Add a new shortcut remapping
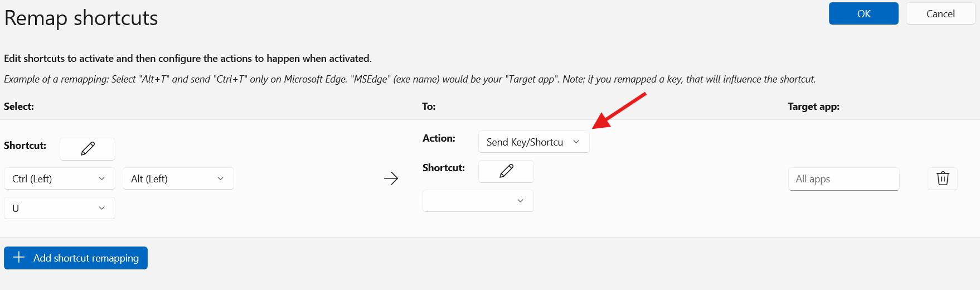980x290 pixels. [76, 258]
